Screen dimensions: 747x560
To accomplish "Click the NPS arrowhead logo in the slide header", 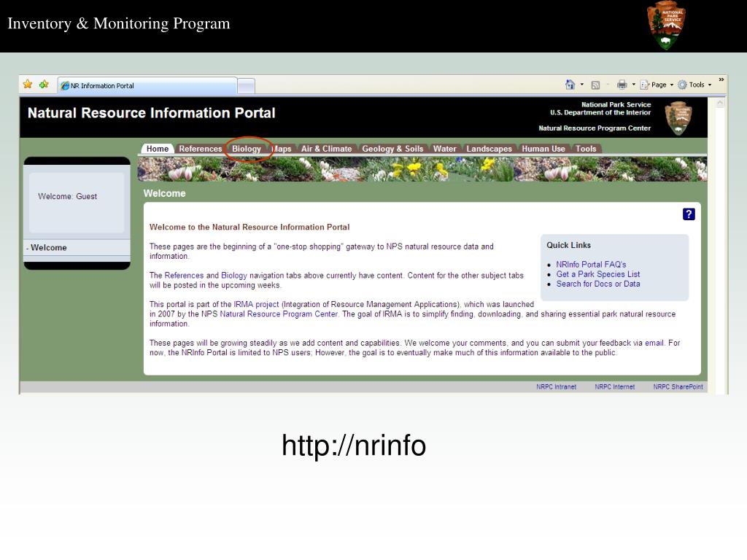I will coord(666,26).
